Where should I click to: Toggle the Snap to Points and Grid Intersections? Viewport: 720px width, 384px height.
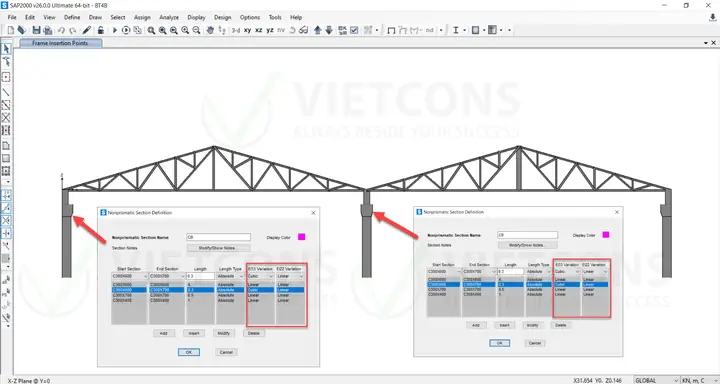[x=6, y=196]
